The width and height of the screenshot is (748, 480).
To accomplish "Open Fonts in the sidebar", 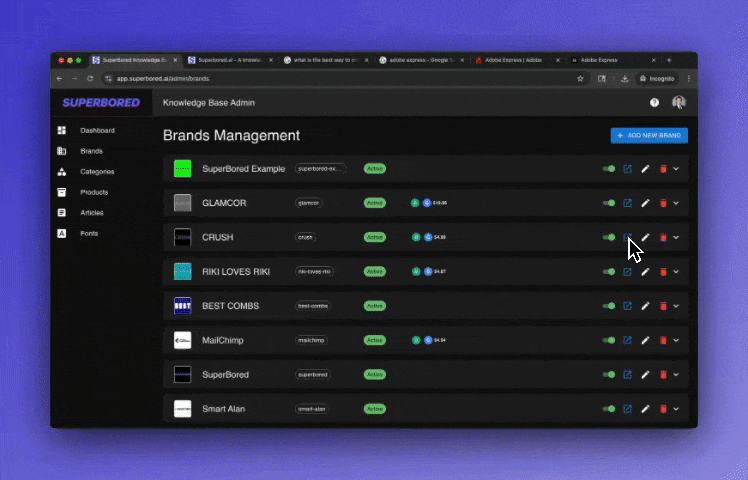I will [78, 233].
